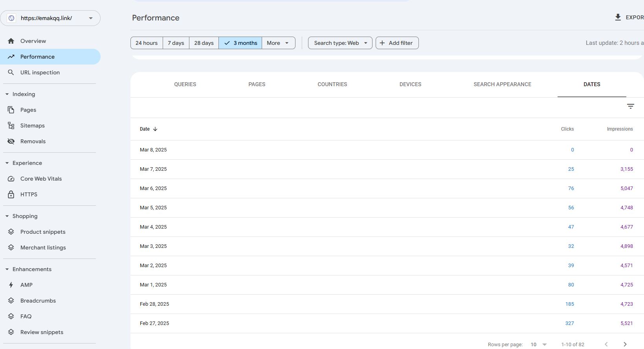
Task: Open the More date range dropdown
Action: pyautogui.click(x=278, y=43)
